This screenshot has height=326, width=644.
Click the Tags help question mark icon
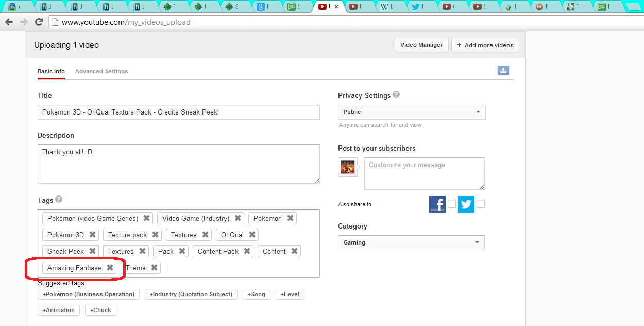(x=59, y=199)
